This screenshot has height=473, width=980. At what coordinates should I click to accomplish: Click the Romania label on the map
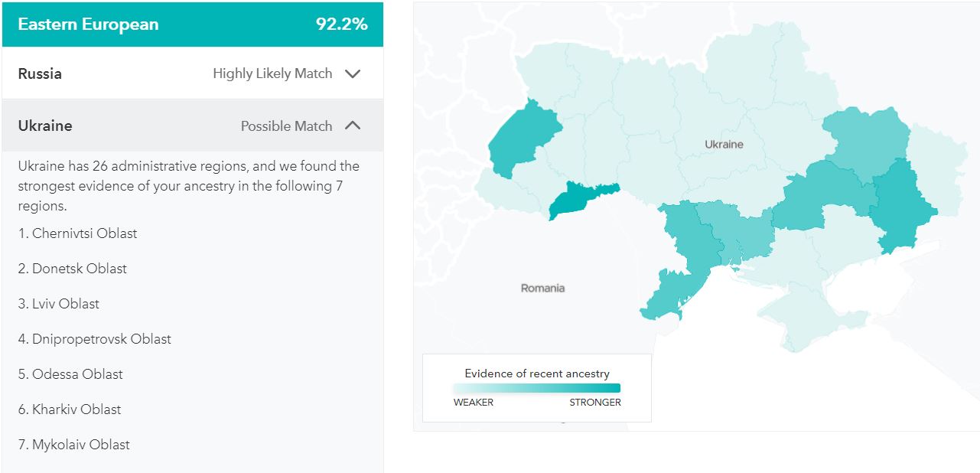coord(542,288)
